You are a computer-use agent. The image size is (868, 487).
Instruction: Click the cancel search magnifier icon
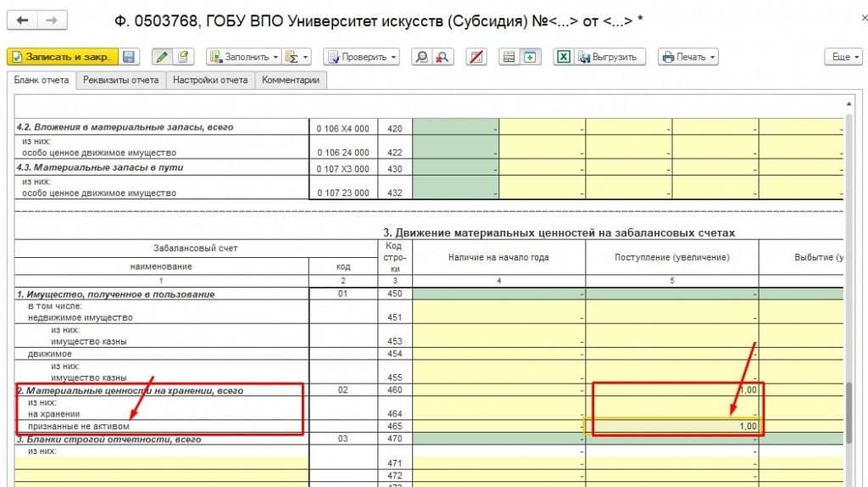point(442,57)
